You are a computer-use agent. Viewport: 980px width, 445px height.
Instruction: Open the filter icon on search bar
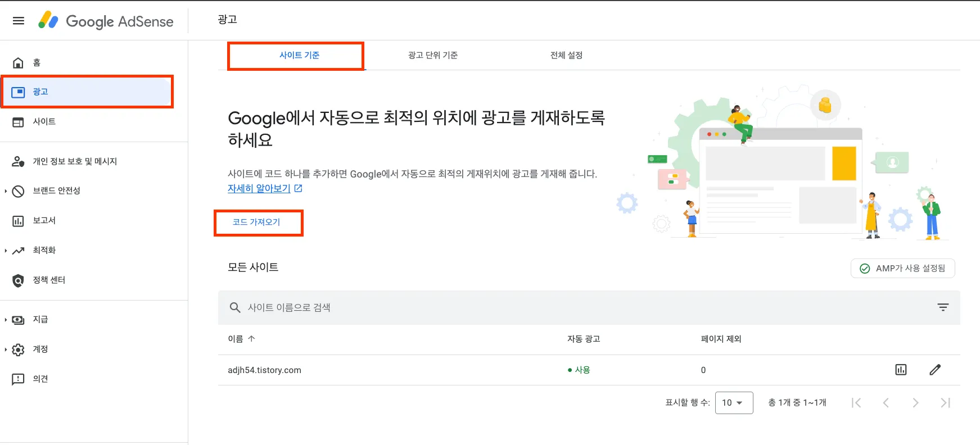(x=943, y=307)
